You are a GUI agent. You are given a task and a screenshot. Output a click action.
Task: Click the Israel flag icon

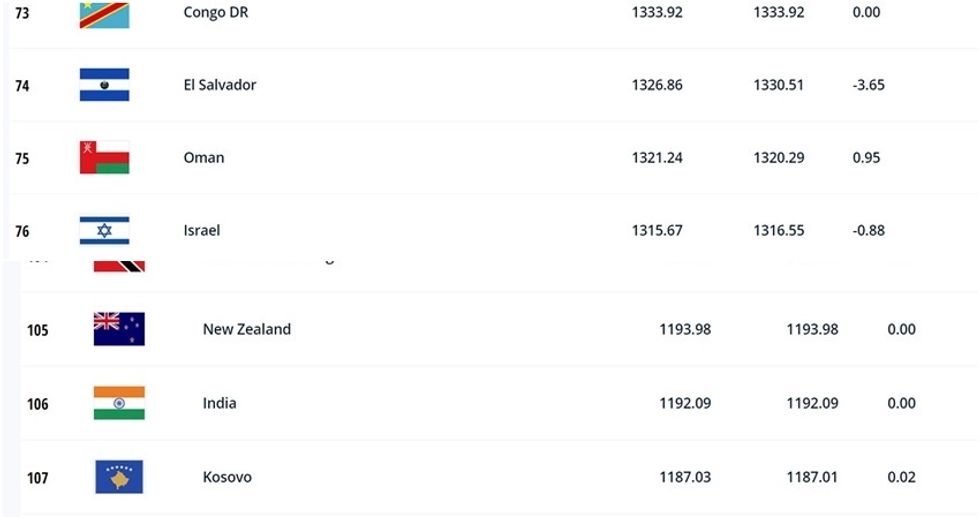pos(105,230)
